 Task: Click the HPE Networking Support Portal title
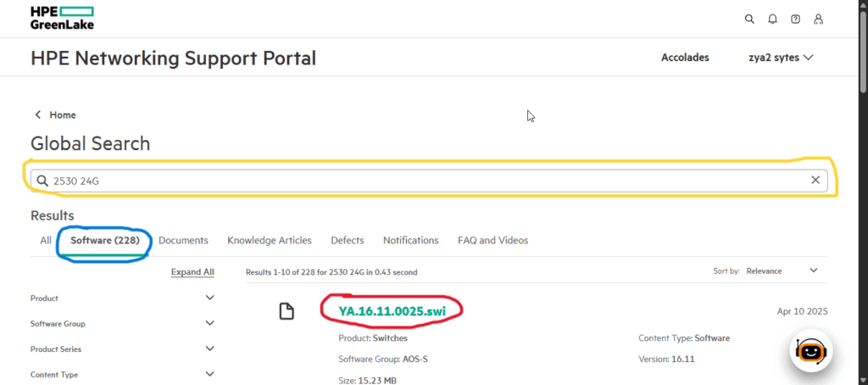click(x=173, y=59)
